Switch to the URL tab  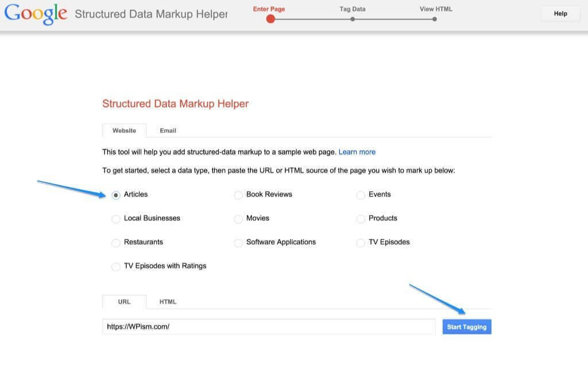(124, 302)
